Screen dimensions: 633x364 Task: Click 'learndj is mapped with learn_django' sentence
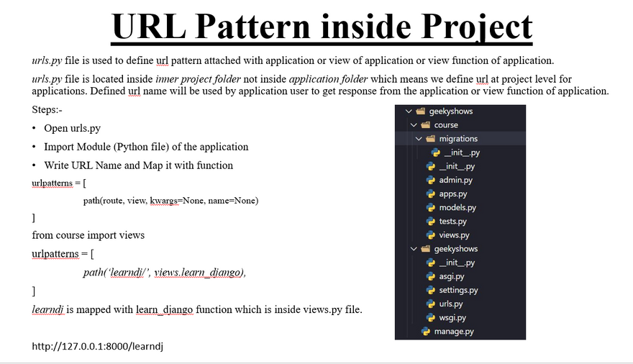coord(197,309)
